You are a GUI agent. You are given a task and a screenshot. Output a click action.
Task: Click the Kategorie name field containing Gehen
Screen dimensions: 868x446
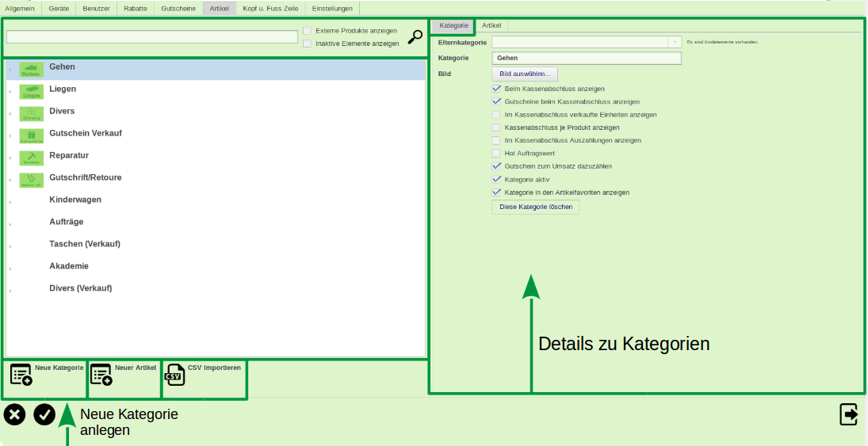(587, 58)
